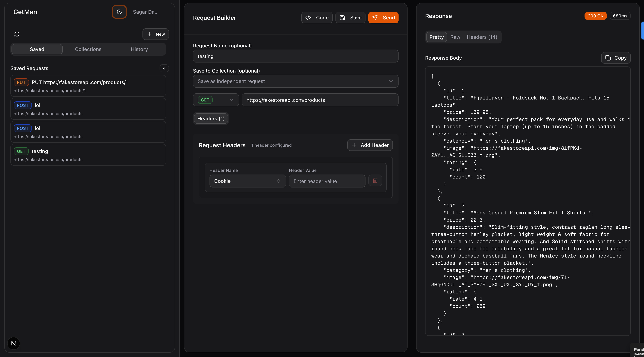
Task: Open Cookie header name selector
Action: (247, 181)
